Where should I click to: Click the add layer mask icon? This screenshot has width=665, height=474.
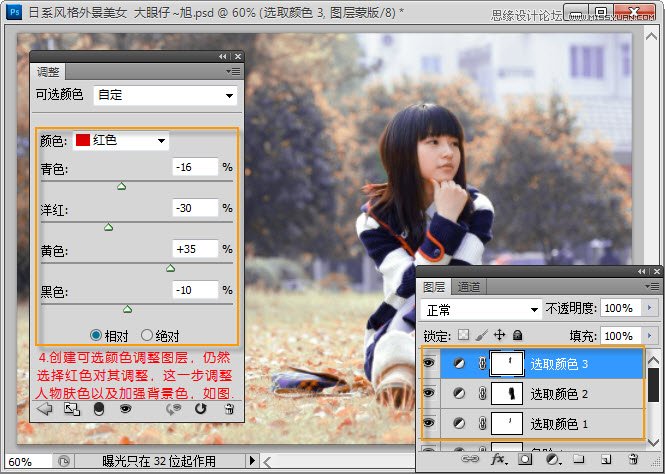(x=525, y=459)
